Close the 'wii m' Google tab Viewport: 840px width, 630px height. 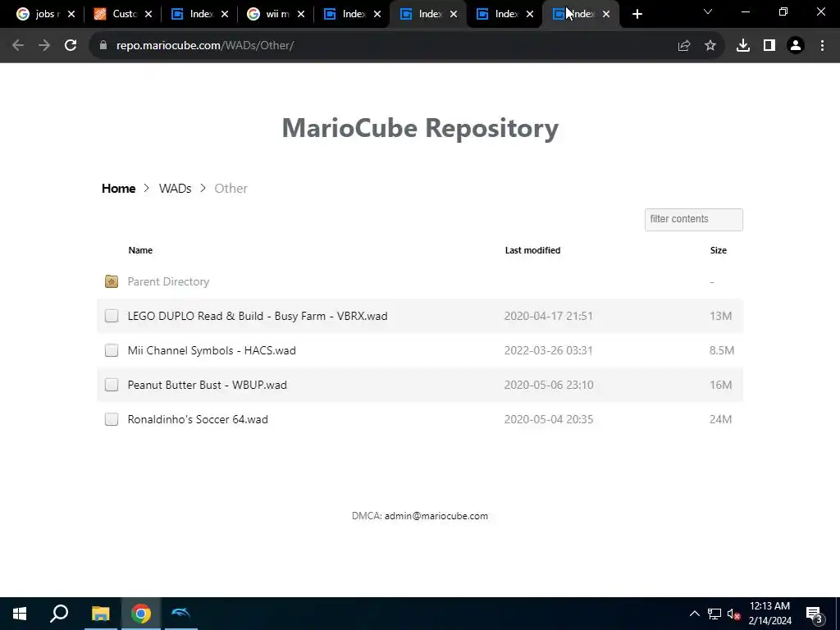tap(301, 14)
